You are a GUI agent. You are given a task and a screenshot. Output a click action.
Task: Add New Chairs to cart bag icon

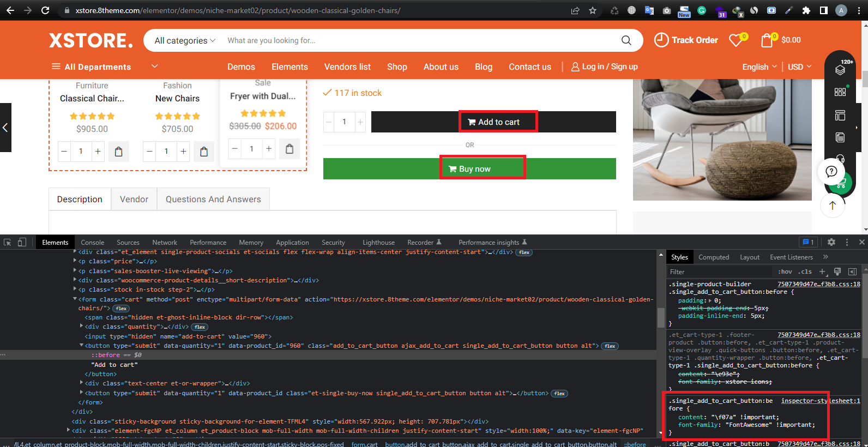(204, 152)
